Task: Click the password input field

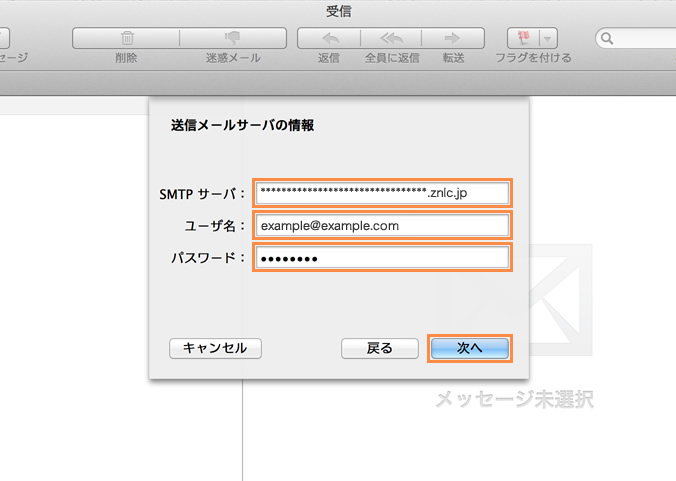Action: (382, 258)
